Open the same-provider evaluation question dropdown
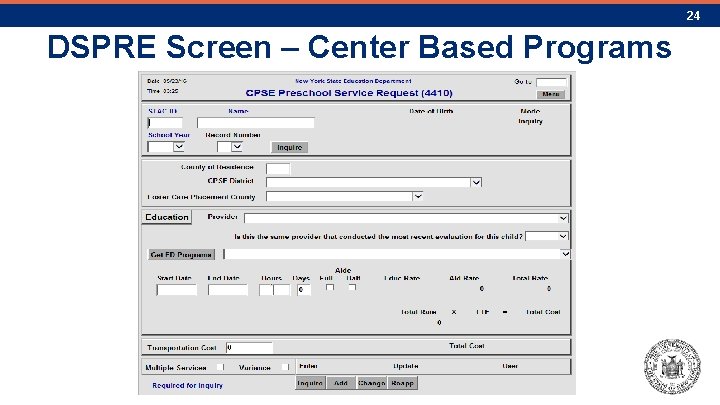Viewport: 720px width, 405px height. coord(563,236)
